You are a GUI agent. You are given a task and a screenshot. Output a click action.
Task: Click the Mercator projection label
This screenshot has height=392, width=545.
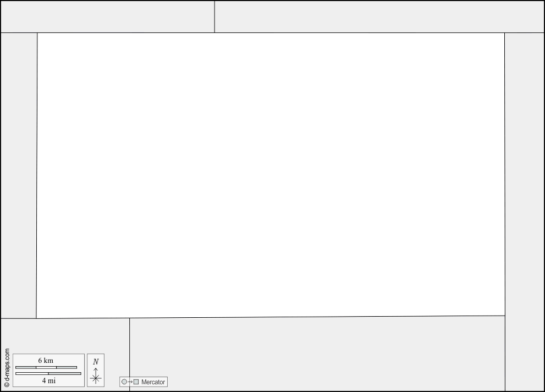coord(153,382)
